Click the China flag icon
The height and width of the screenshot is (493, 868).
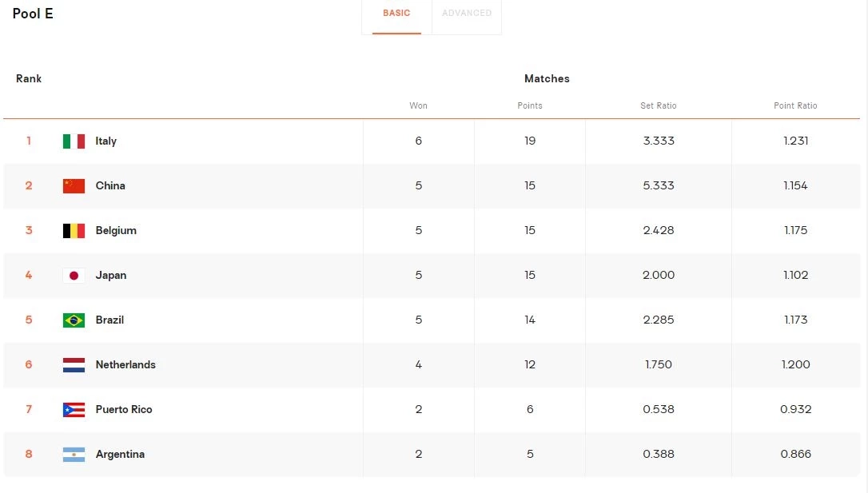74,186
